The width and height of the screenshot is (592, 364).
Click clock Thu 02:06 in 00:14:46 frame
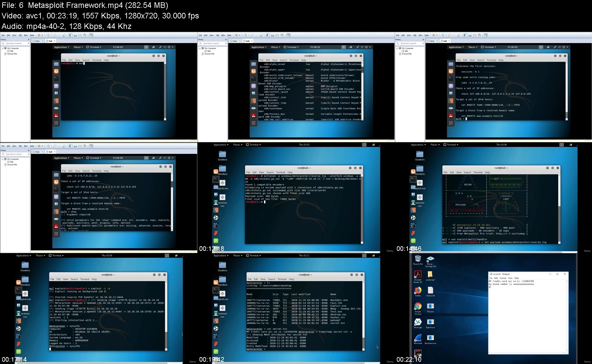[502, 145]
